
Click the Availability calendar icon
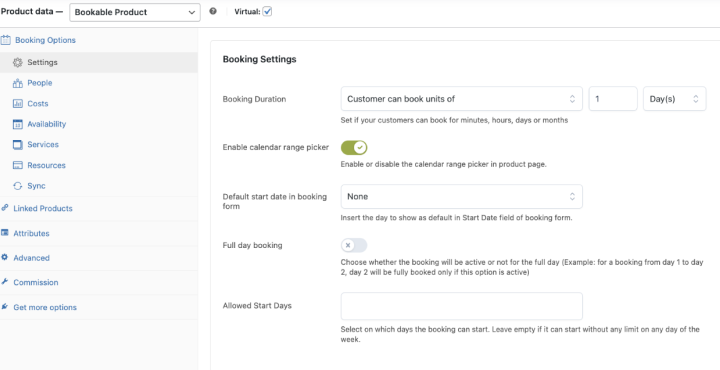click(18, 124)
